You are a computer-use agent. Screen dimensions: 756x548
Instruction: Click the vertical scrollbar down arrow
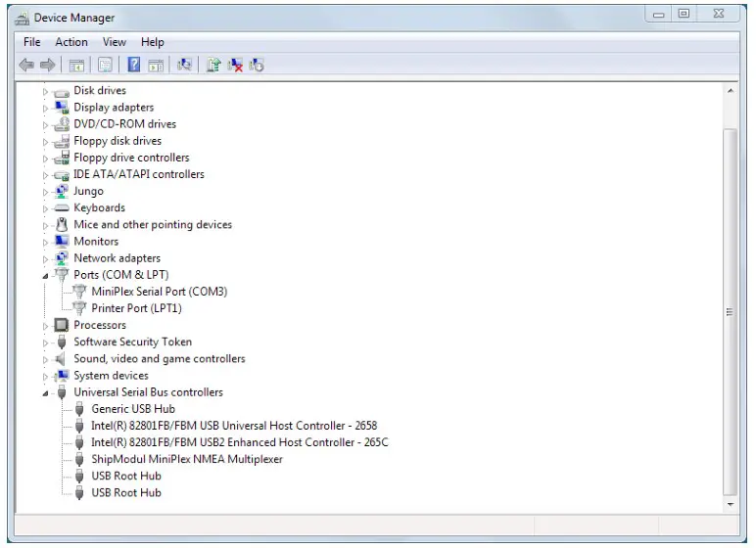coord(731,505)
